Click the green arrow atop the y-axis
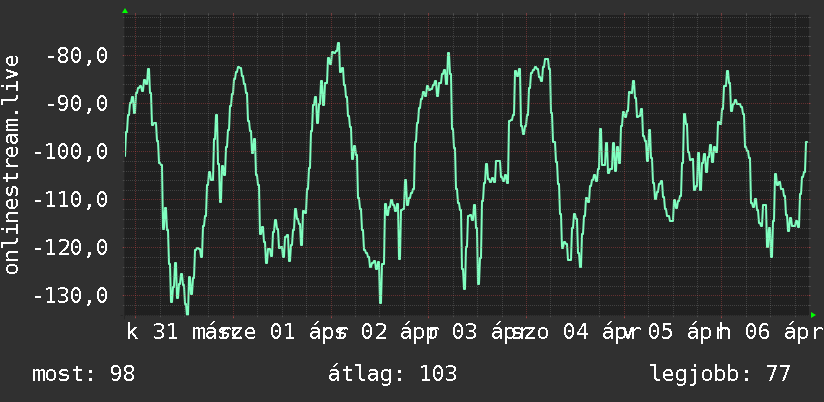824x402 pixels. [x=125, y=11]
